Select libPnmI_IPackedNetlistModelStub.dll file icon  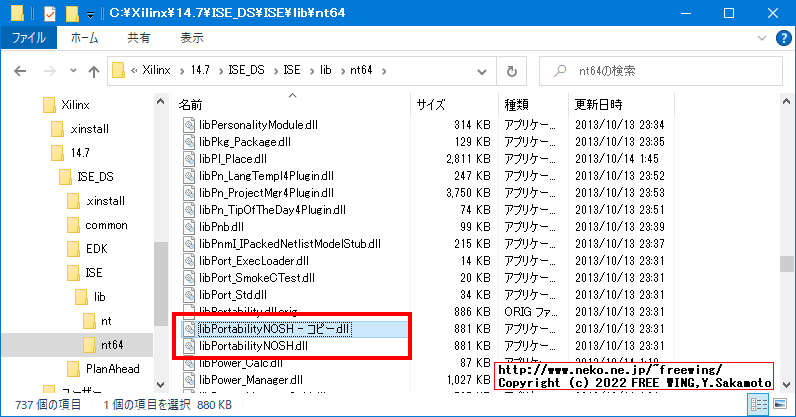189,244
